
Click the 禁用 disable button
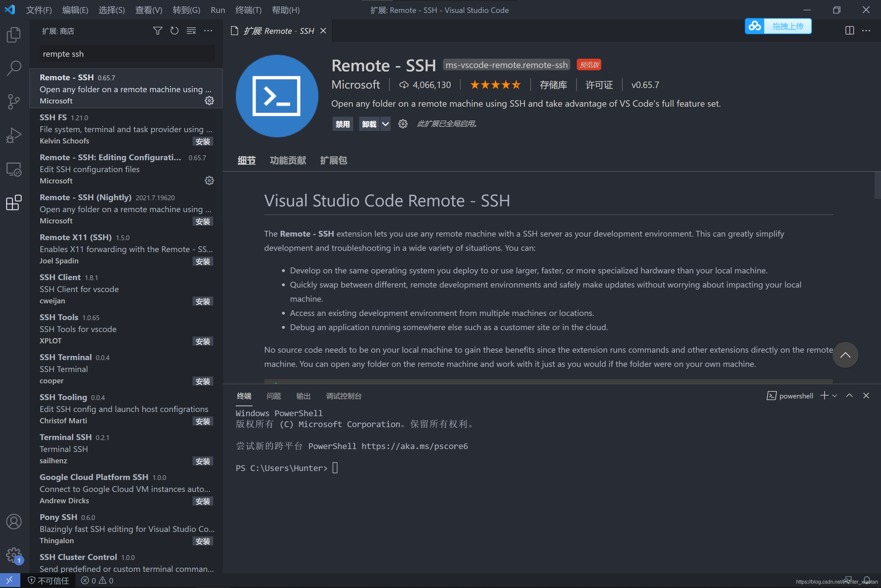[x=343, y=124]
